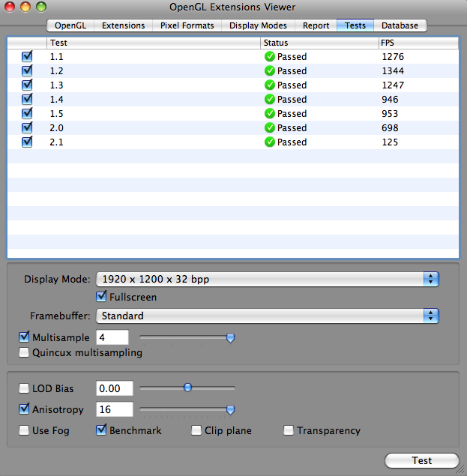Click the Test button
This screenshot has height=476, width=467.
tap(422, 460)
